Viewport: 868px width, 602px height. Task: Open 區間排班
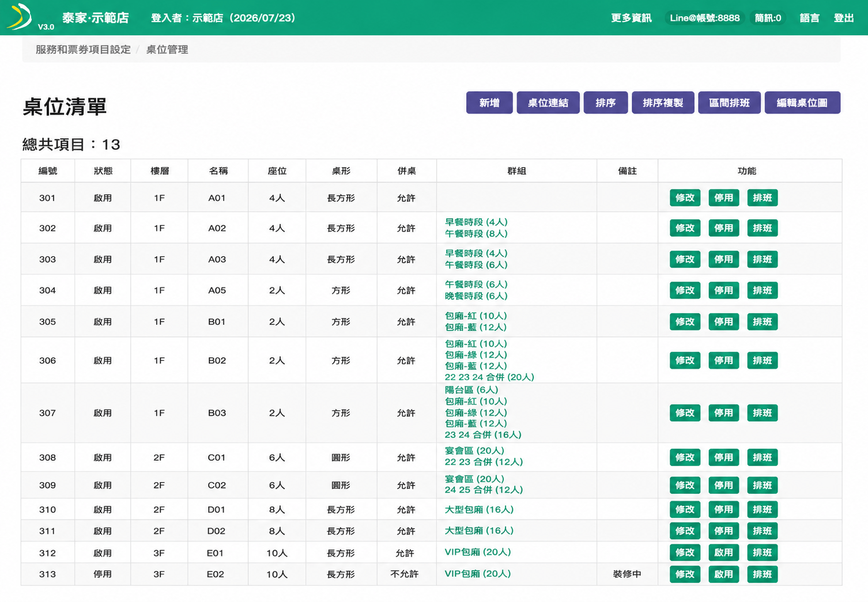pos(729,103)
